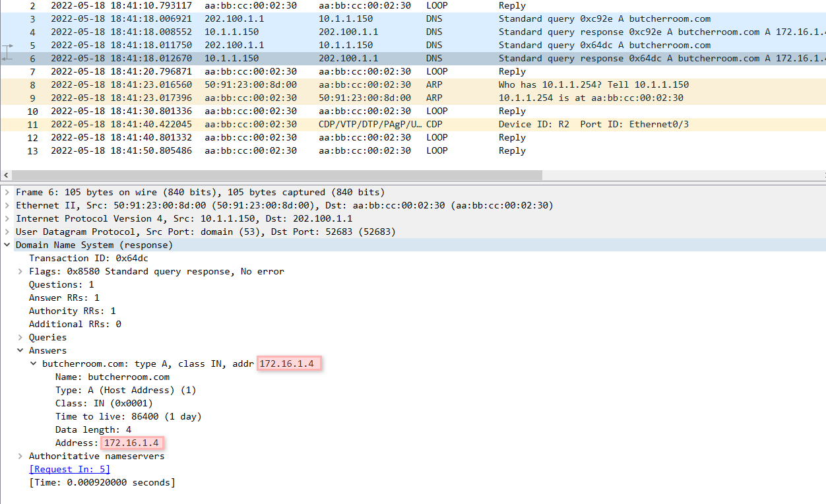Click the packet list scrollbar right arrow
The width and height of the screenshot is (826, 504).
point(820,175)
